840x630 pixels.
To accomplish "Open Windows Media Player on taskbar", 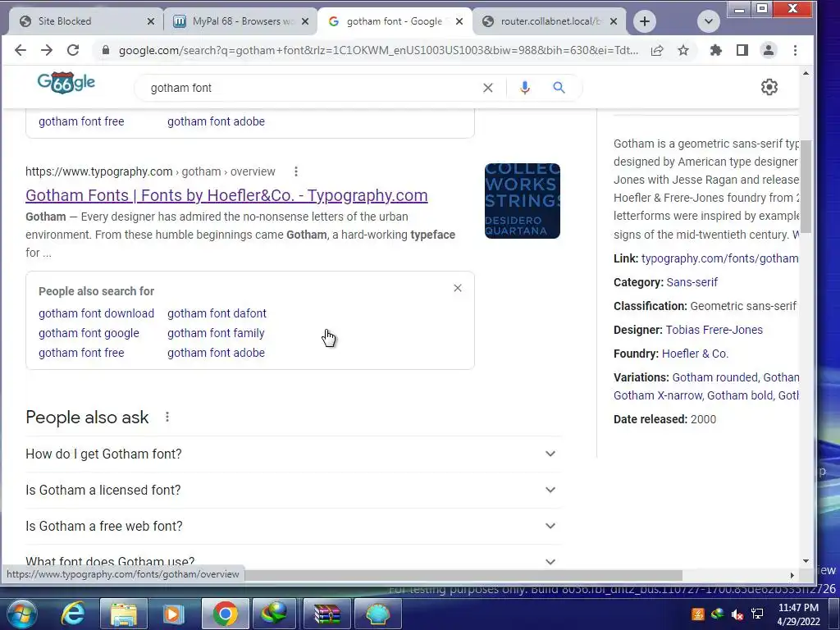I will pyautogui.click(x=174, y=614).
